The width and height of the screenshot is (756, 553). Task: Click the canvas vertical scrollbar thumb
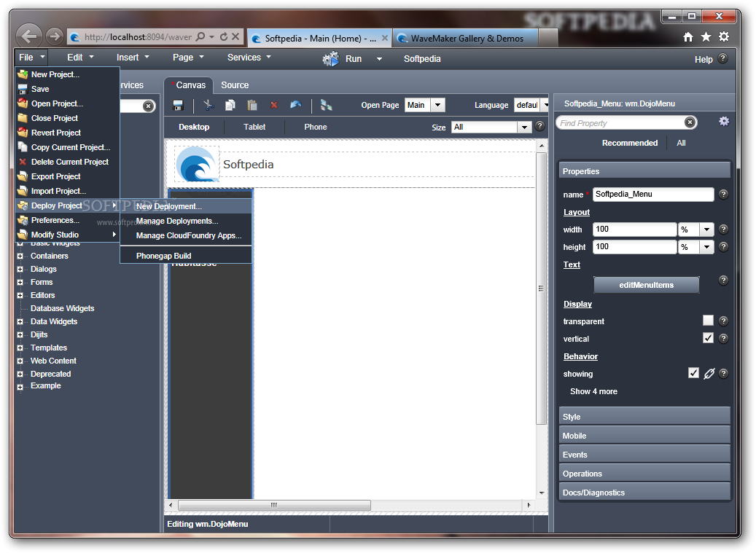[x=541, y=288]
